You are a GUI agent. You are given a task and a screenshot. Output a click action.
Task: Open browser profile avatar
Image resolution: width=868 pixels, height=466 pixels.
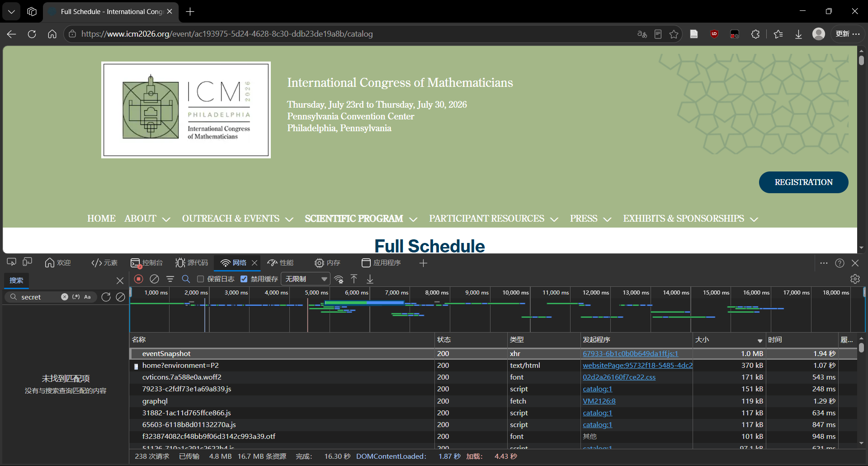pos(819,34)
